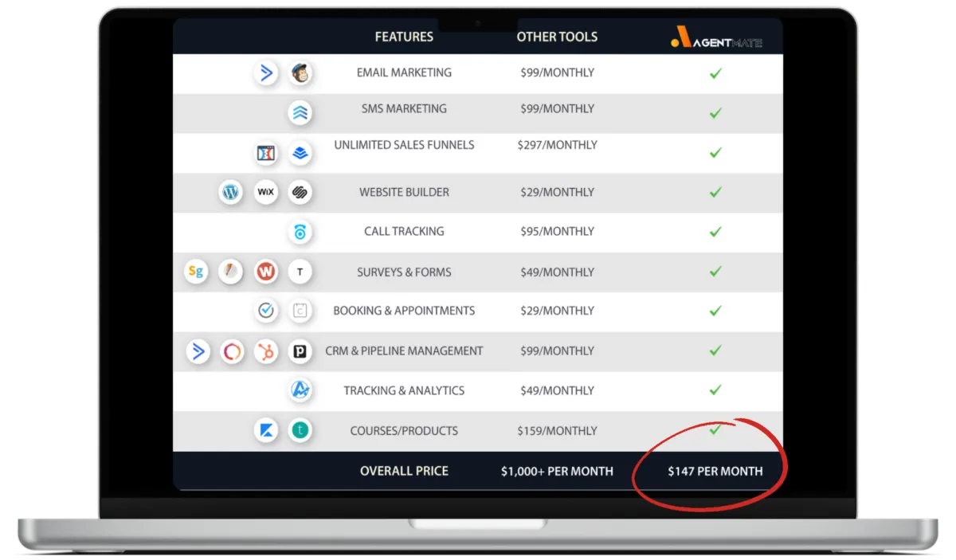
Task: Click the $29/MONTHLY price in Website Builder row
Action: point(557,192)
